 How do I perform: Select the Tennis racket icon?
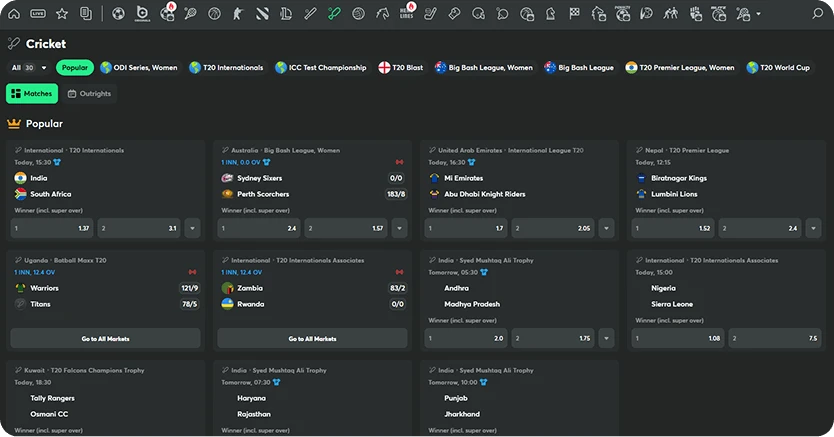190,14
